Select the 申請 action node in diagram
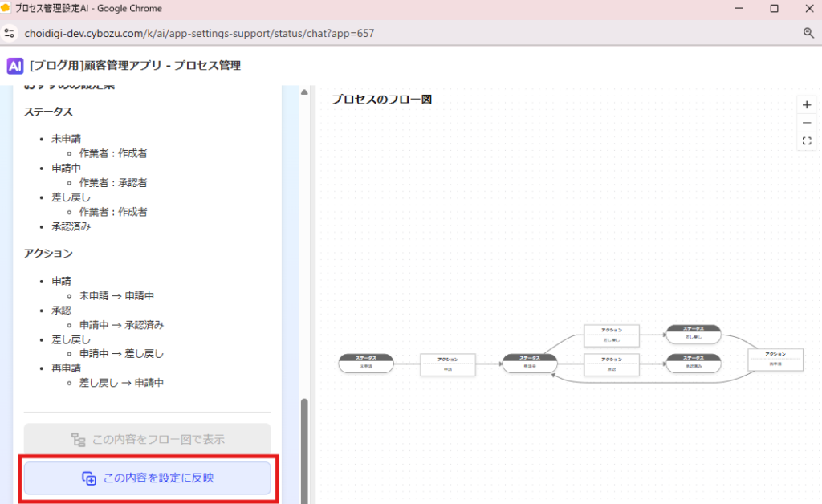Image resolution: width=822 pixels, height=504 pixels. pyautogui.click(x=448, y=364)
